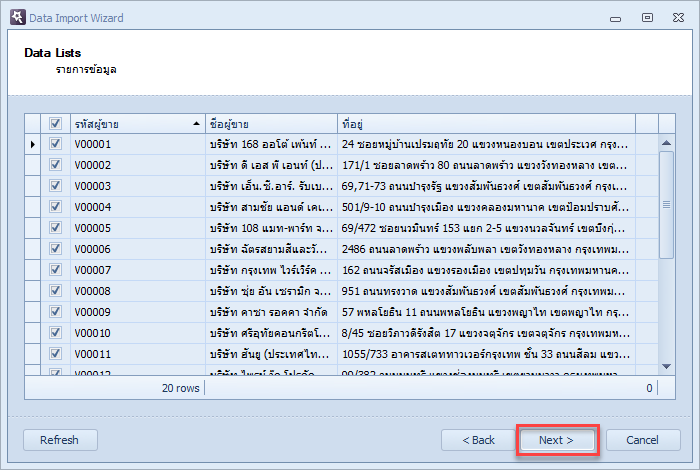Minimize the Data Import Wizard window
The height and width of the screenshot is (470, 700).
point(616,19)
